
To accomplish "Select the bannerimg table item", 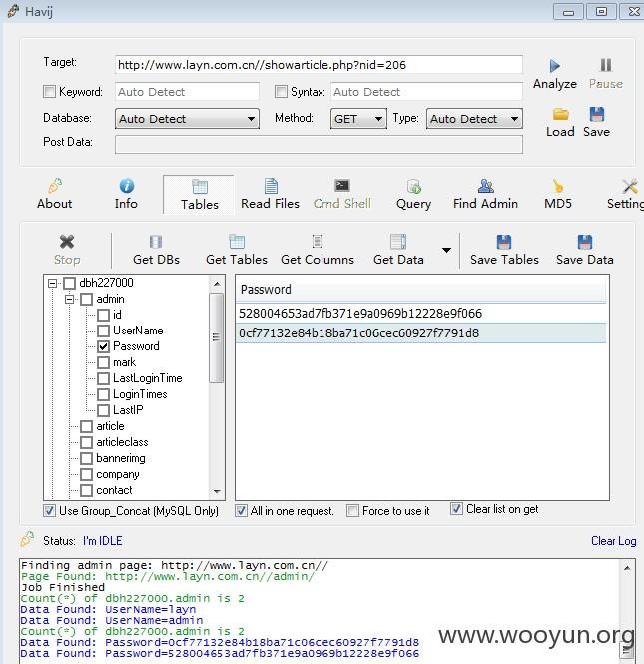I will tap(121, 458).
